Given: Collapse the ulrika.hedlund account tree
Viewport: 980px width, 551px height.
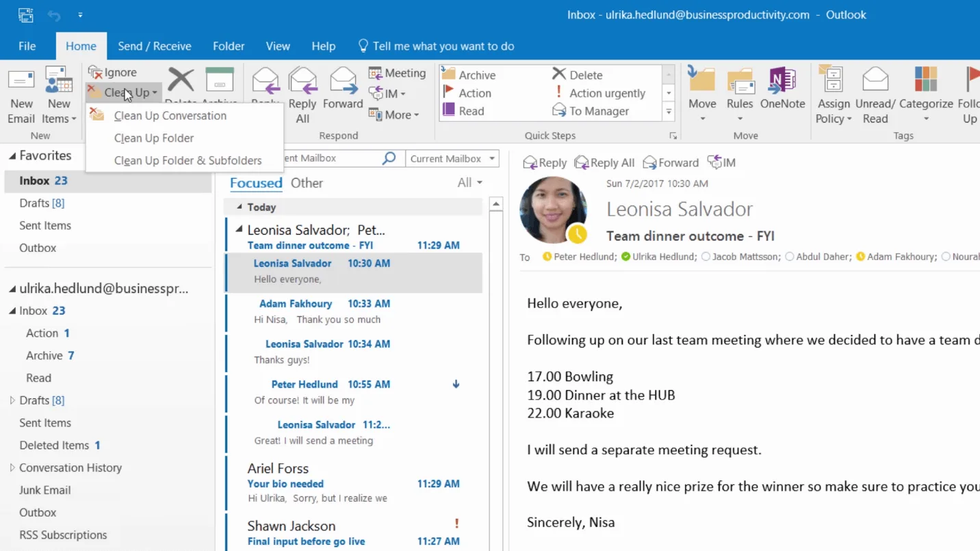Looking at the screenshot, I should [12, 289].
